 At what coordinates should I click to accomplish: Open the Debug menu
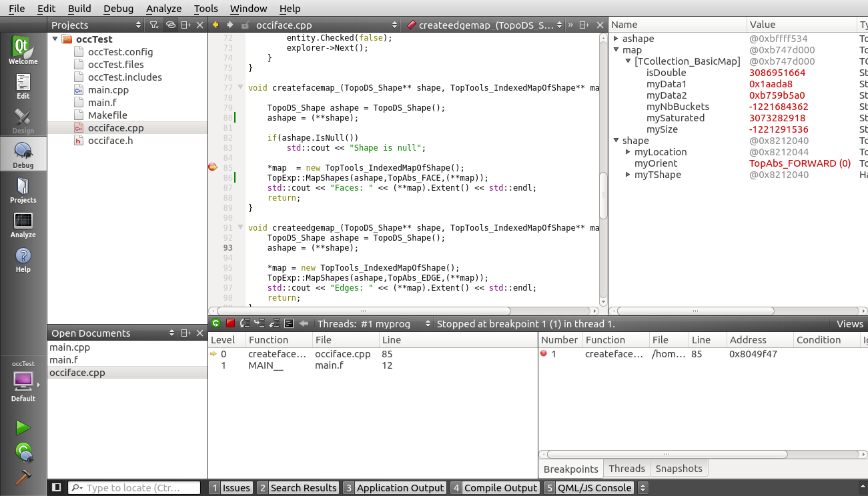[118, 9]
